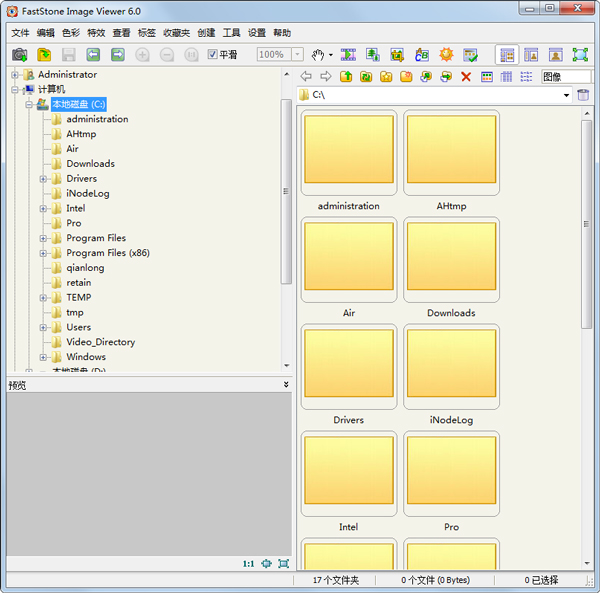600x593 pixels.
Task: Toggle the 平滑 smooth checkbox
Action: [212, 54]
